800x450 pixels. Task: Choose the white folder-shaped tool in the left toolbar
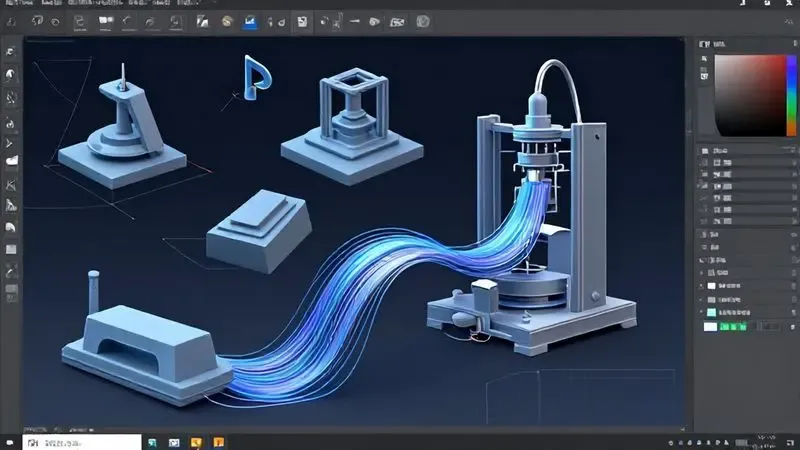[x=11, y=162]
